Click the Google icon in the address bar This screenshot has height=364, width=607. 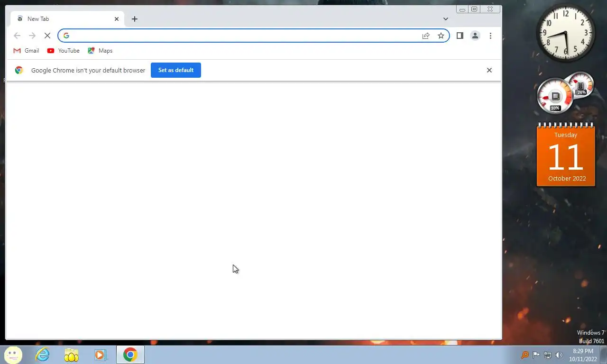click(66, 36)
